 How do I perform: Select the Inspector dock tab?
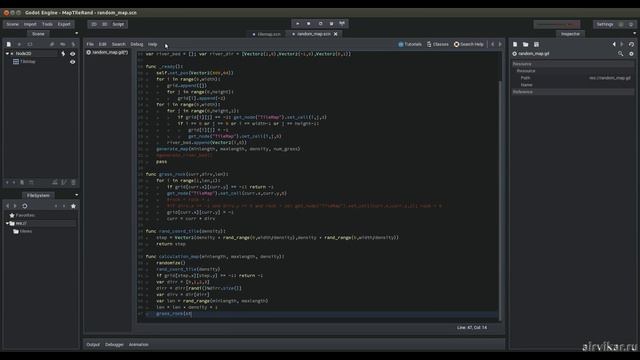[x=570, y=34]
